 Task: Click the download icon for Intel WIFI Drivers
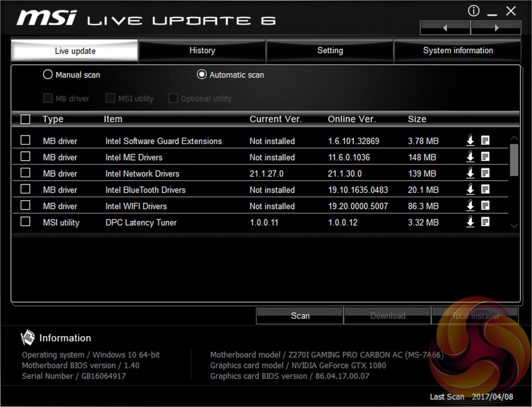[x=470, y=205]
